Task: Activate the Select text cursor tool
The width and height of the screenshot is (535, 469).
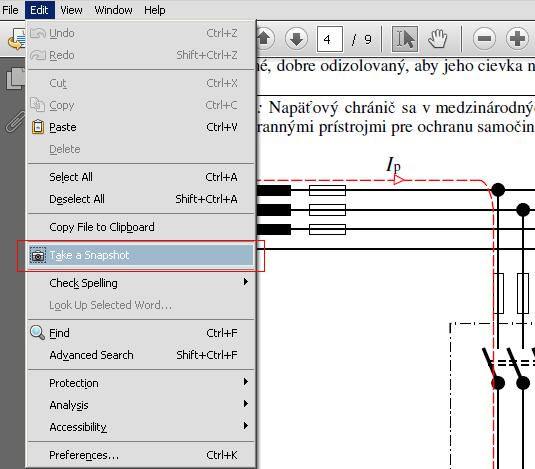Action: (405, 39)
